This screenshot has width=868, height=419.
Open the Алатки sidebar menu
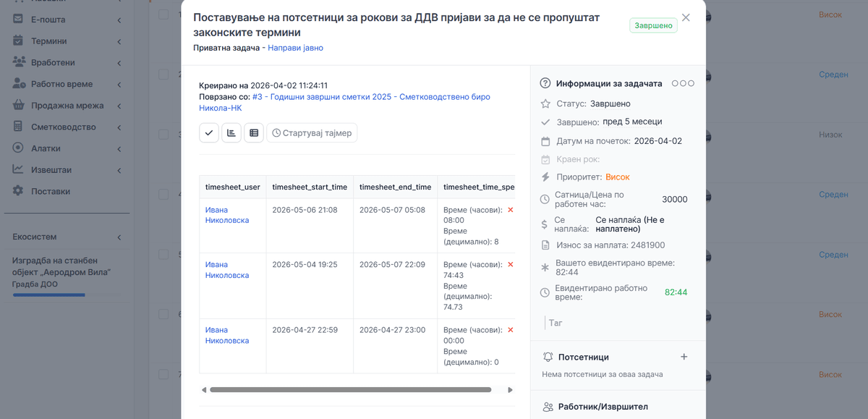pyautogui.click(x=67, y=148)
